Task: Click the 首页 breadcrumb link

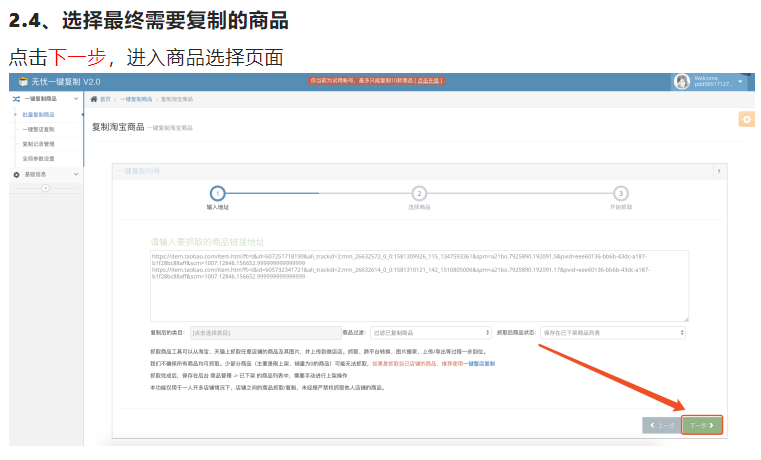Action: click(x=105, y=99)
